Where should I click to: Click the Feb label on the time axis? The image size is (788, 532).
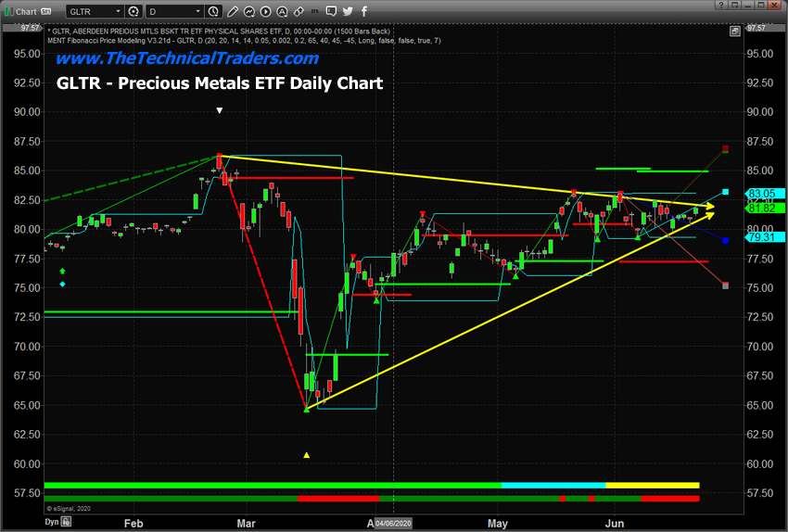133,524
